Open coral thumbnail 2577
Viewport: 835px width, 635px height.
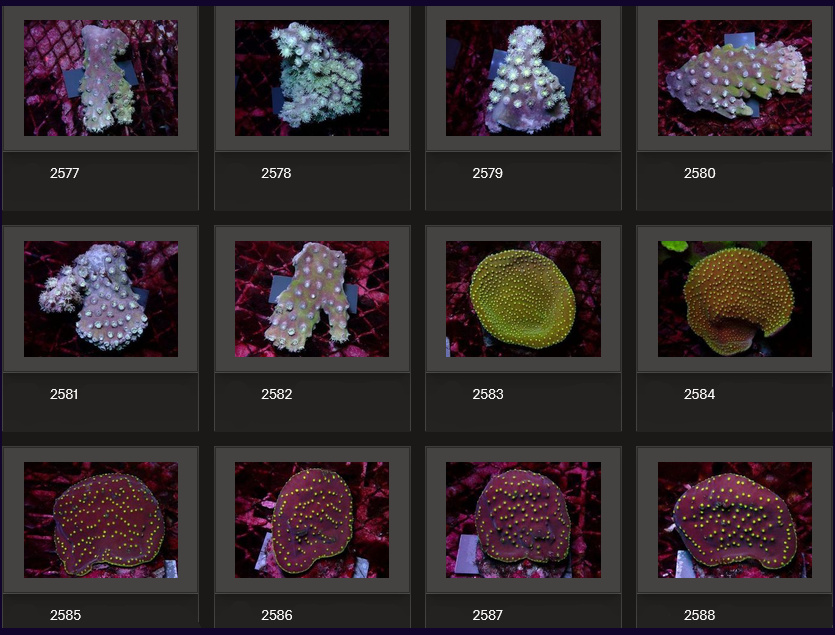tap(101, 78)
